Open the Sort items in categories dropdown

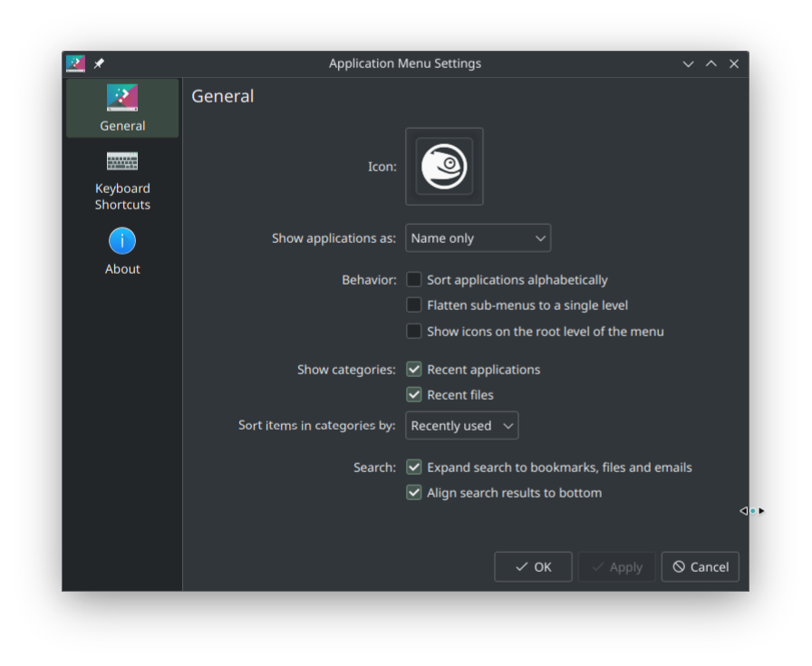(x=462, y=425)
